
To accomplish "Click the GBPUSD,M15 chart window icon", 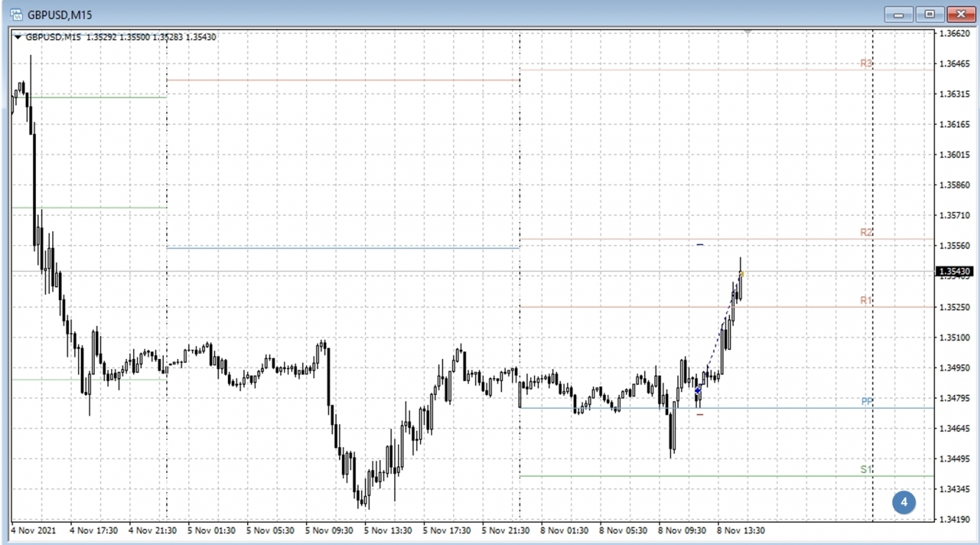I will coord(16,14).
